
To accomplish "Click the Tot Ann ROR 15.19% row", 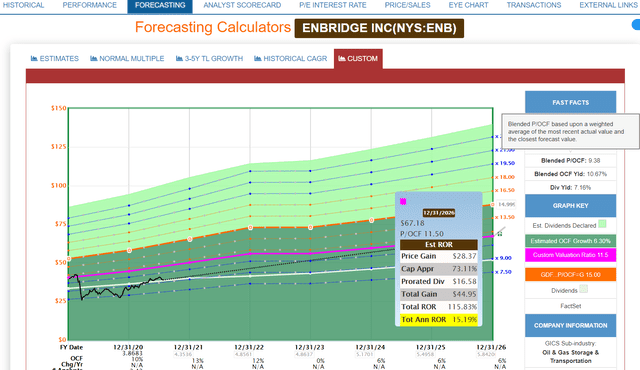I will point(439,319).
